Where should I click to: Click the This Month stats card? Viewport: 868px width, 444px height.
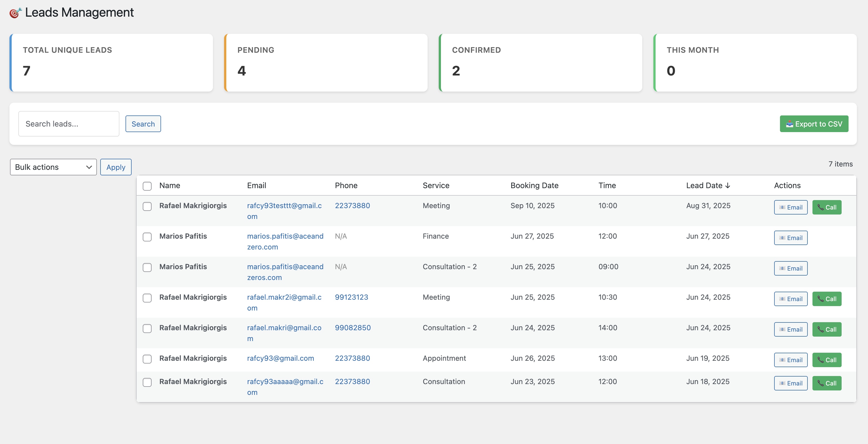pos(755,63)
